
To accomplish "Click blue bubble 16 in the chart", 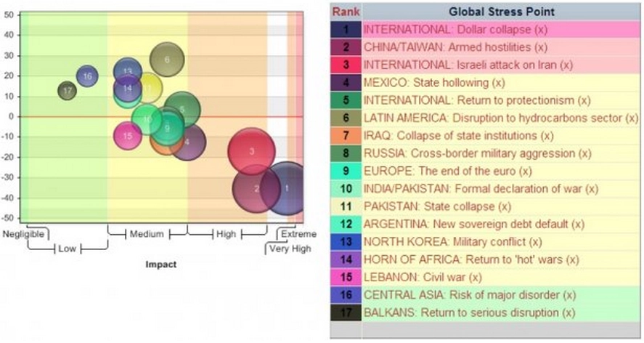I will 87,76.
